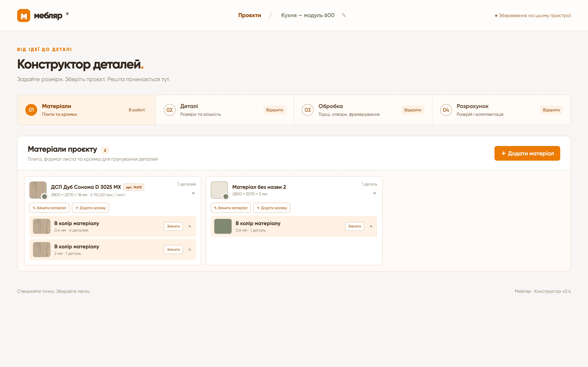
Task: Open the oak wood material thumbnail
Action: point(38,190)
